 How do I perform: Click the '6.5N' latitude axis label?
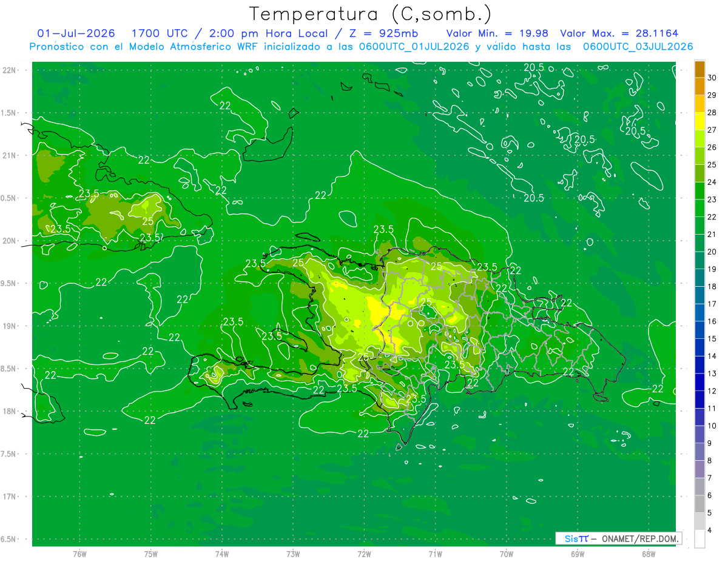coord(8,540)
